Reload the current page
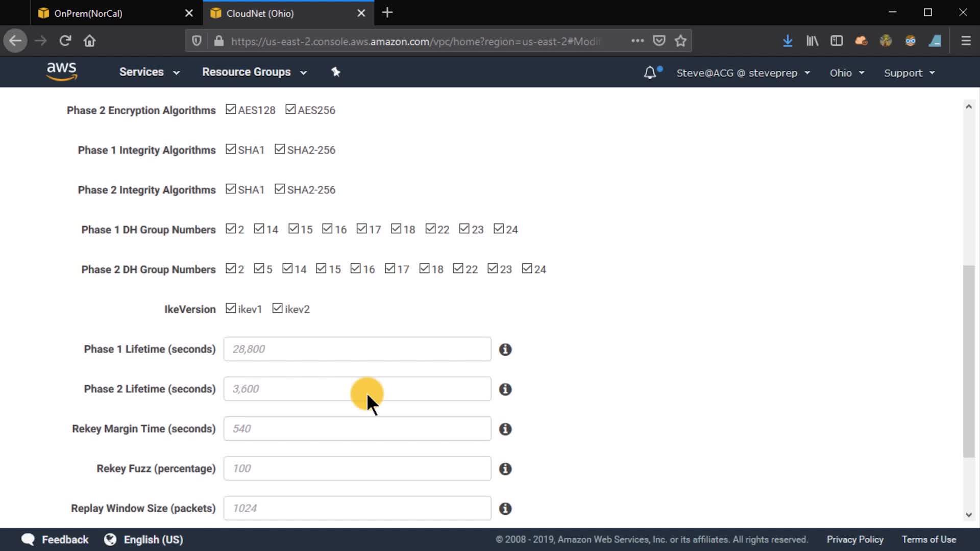980x551 pixels. (65, 41)
